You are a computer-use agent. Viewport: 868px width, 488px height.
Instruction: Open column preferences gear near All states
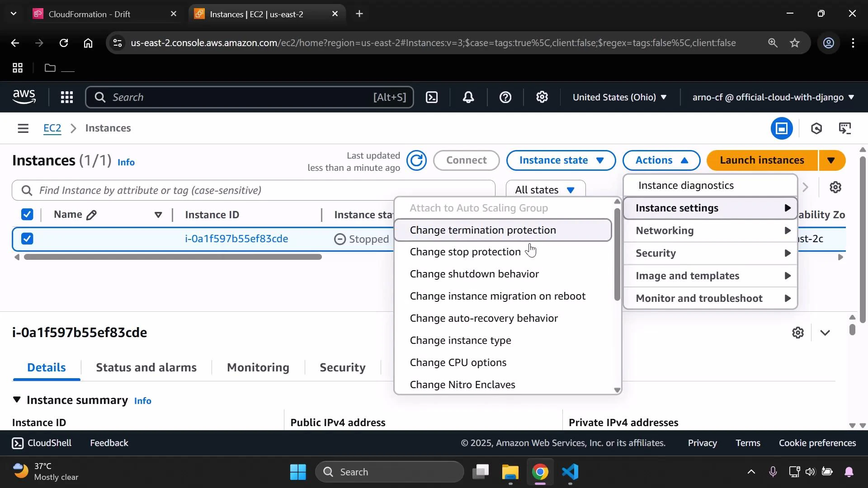(x=835, y=187)
